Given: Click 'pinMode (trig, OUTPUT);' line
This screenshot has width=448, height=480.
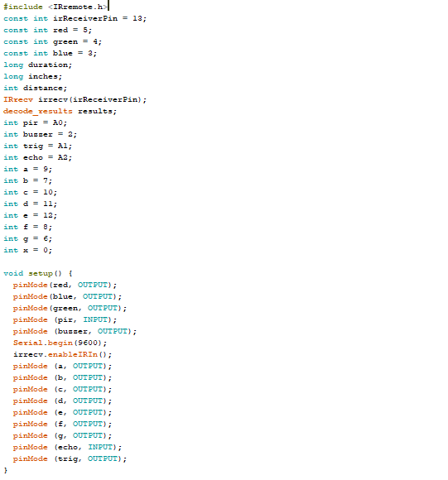Looking at the screenshot, I should coord(70,458).
